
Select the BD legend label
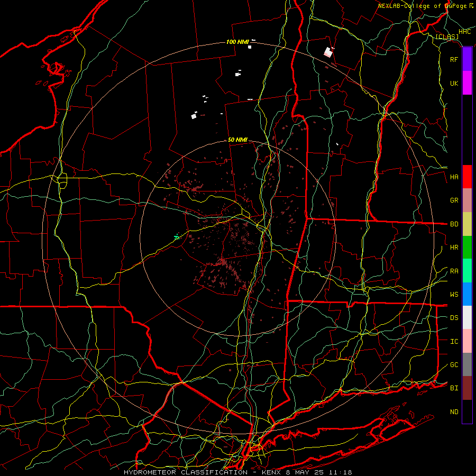pyautogui.click(x=454, y=224)
